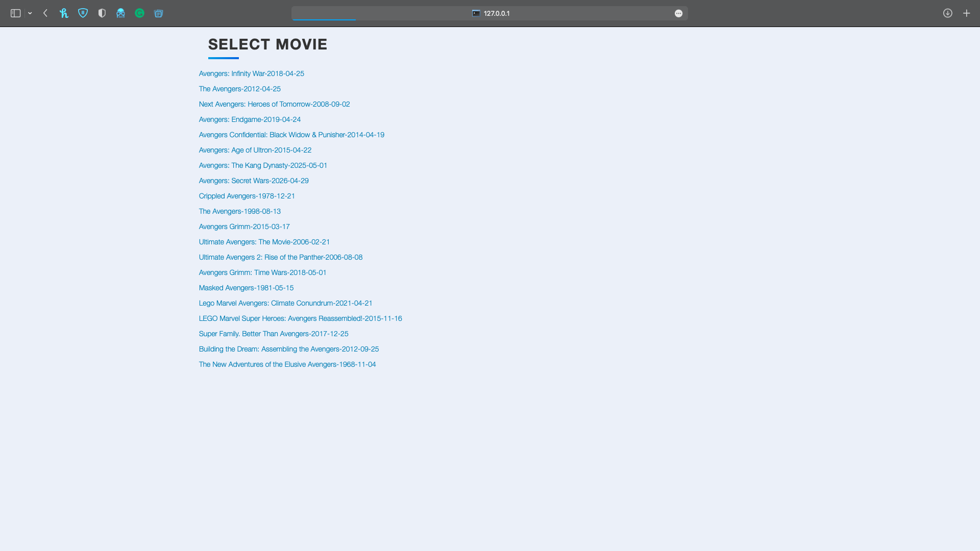Open the gray shield extension in the toolbar

tap(102, 13)
